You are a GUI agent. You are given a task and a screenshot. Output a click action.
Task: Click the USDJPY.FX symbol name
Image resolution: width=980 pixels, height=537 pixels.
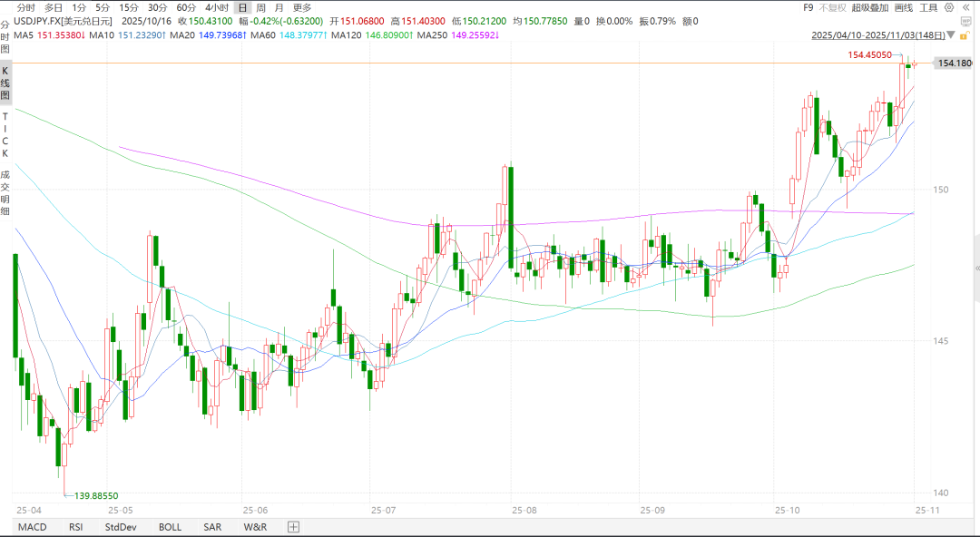tap(63, 21)
